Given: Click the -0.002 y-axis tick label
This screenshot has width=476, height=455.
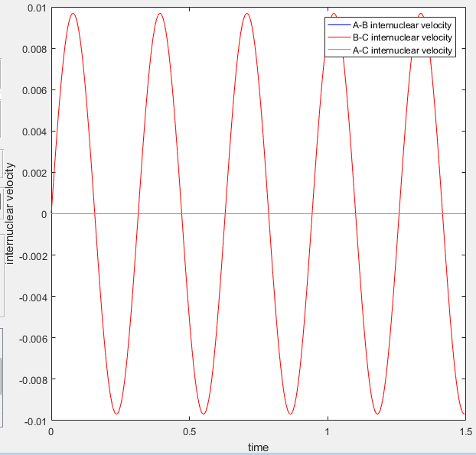Looking at the screenshot, I should tap(34, 256).
